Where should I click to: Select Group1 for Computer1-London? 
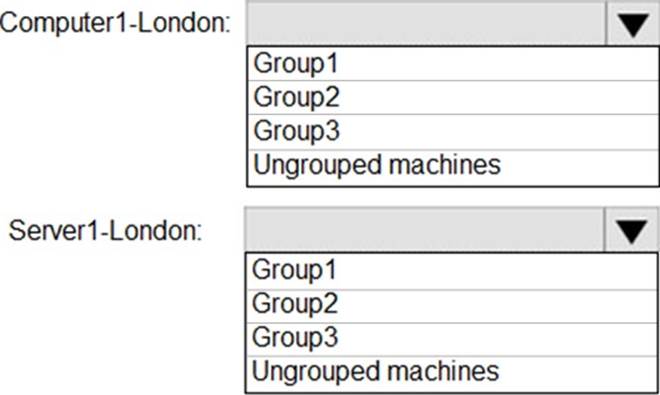click(x=453, y=64)
